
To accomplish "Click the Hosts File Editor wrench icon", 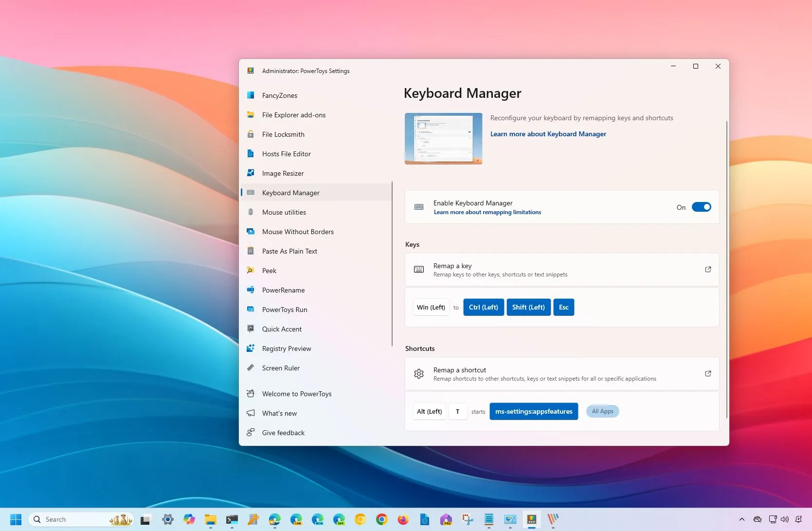I will pyautogui.click(x=251, y=153).
